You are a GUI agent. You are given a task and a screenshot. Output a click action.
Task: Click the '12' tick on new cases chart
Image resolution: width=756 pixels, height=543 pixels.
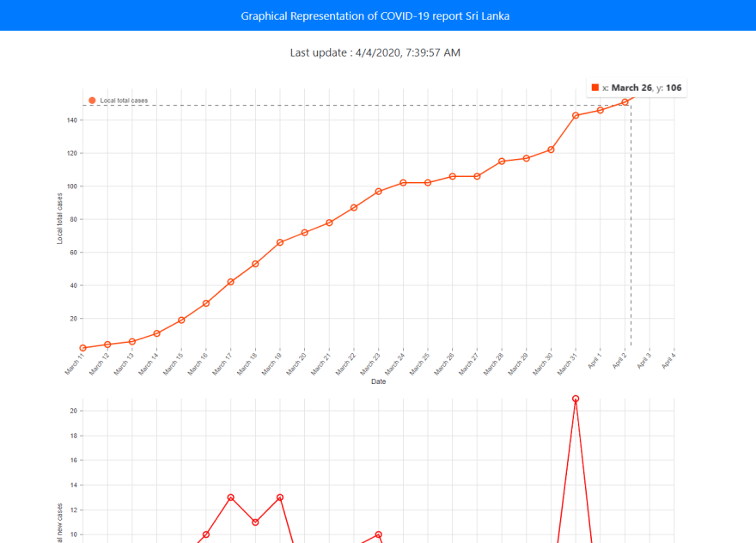(73, 509)
